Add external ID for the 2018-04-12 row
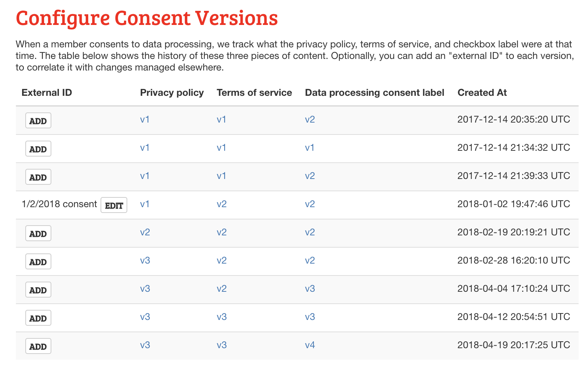Image resolution: width=588 pixels, height=376 pixels. pos(38,318)
